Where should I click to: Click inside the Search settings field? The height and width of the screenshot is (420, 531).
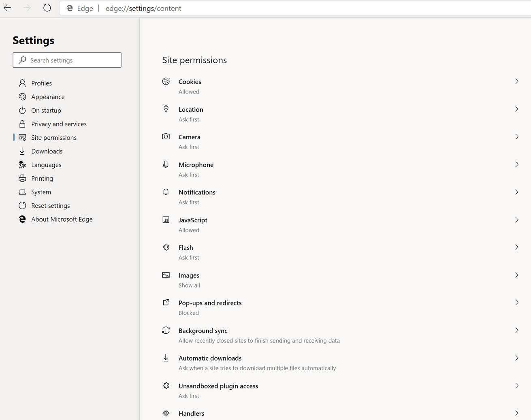coord(67,60)
